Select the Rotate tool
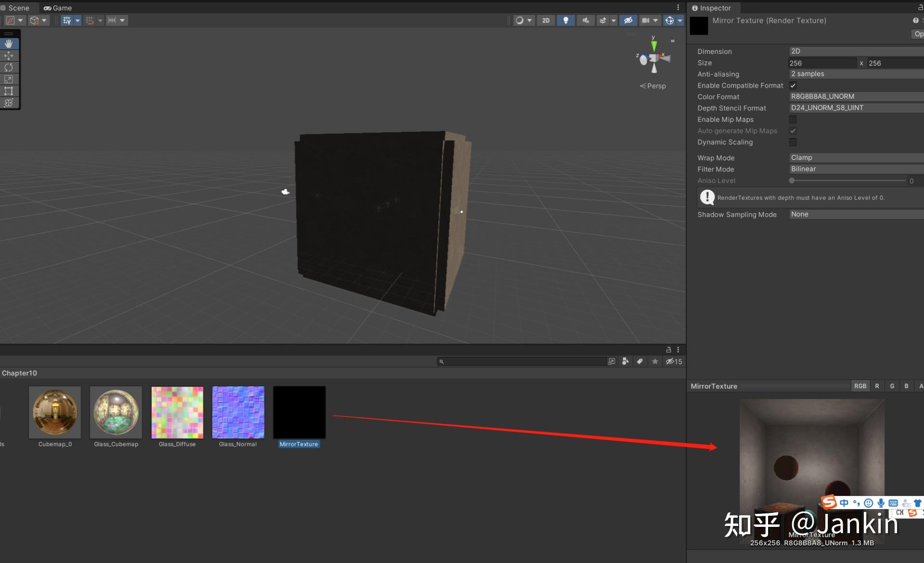 9,67
